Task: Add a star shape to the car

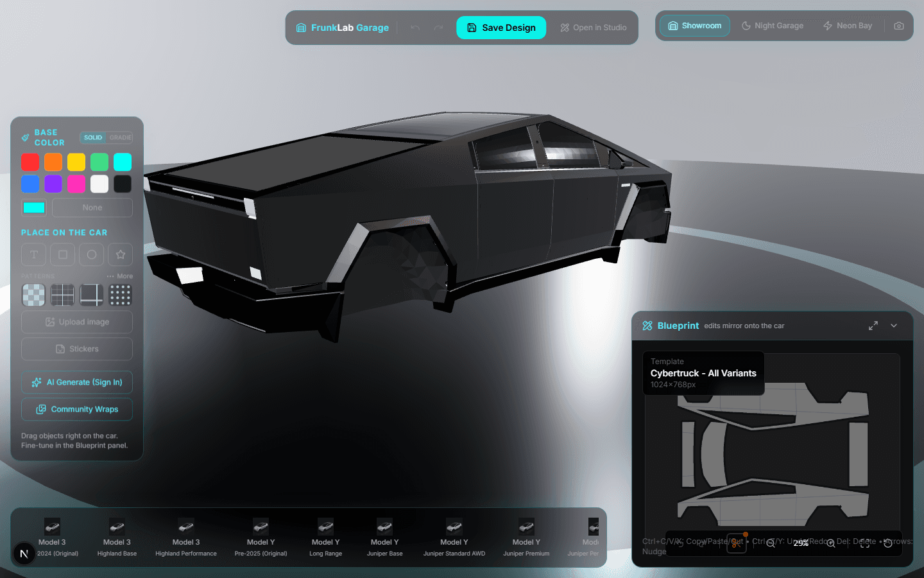Action: click(121, 254)
